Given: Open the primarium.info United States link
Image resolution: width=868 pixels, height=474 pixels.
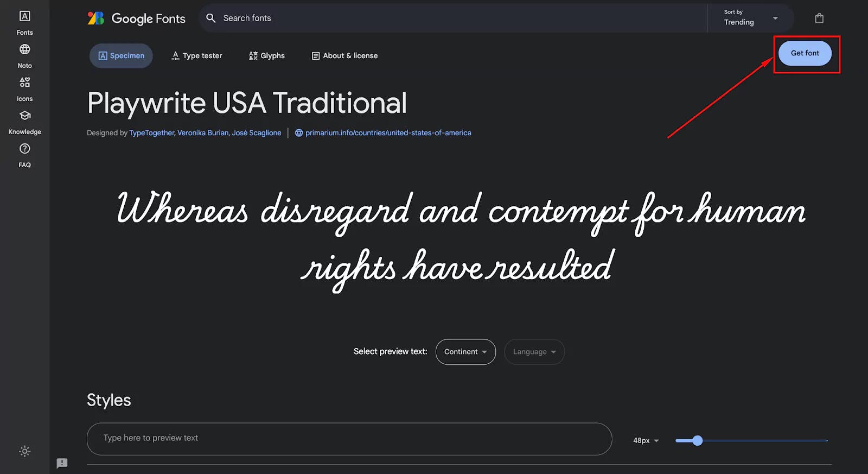Looking at the screenshot, I should (x=388, y=132).
